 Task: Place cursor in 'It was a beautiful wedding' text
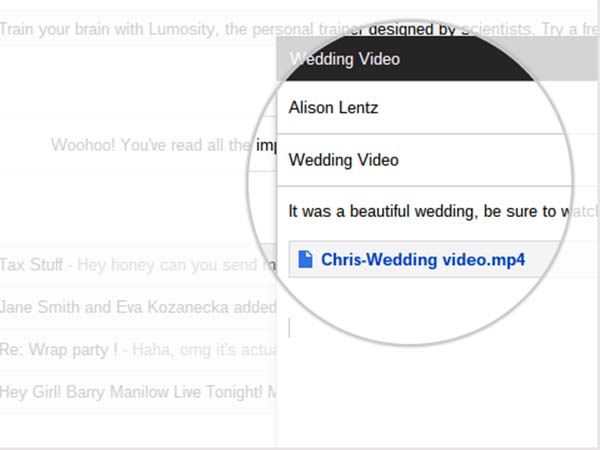420,211
